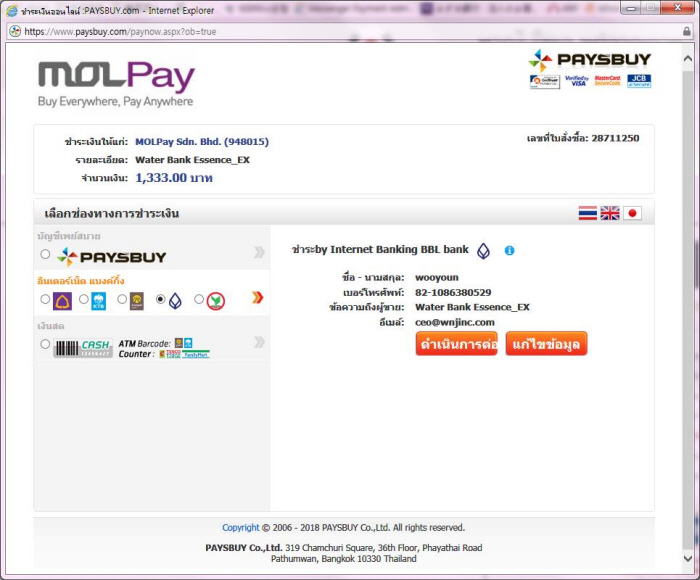Select the PAYSBUY account radio button
Screen dimensions: 700x580
45,254
